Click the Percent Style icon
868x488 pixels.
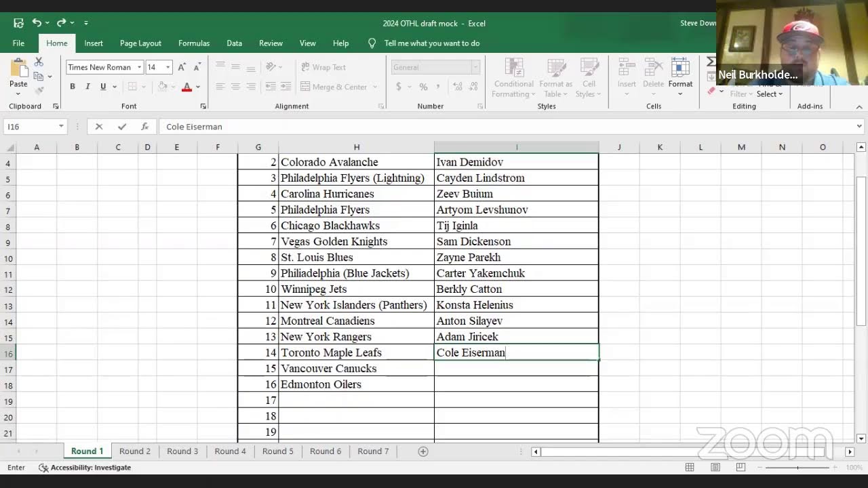click(423, 87)
